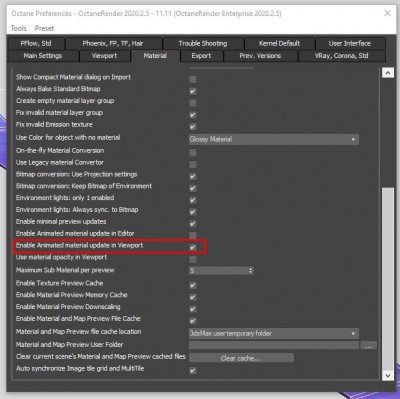The image size is (400, 399).
Task: Click the scrollbar up arrow
Action: click(x=388, y=73)
